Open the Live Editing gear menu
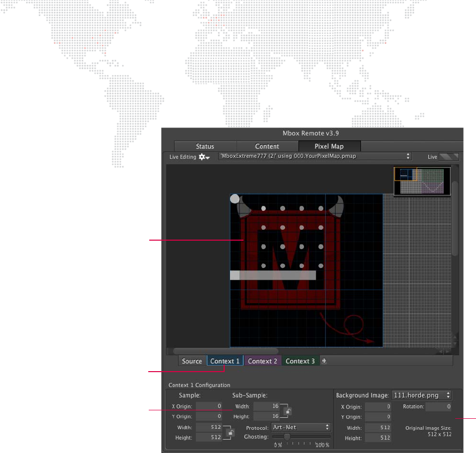 (x=204, y=157)
